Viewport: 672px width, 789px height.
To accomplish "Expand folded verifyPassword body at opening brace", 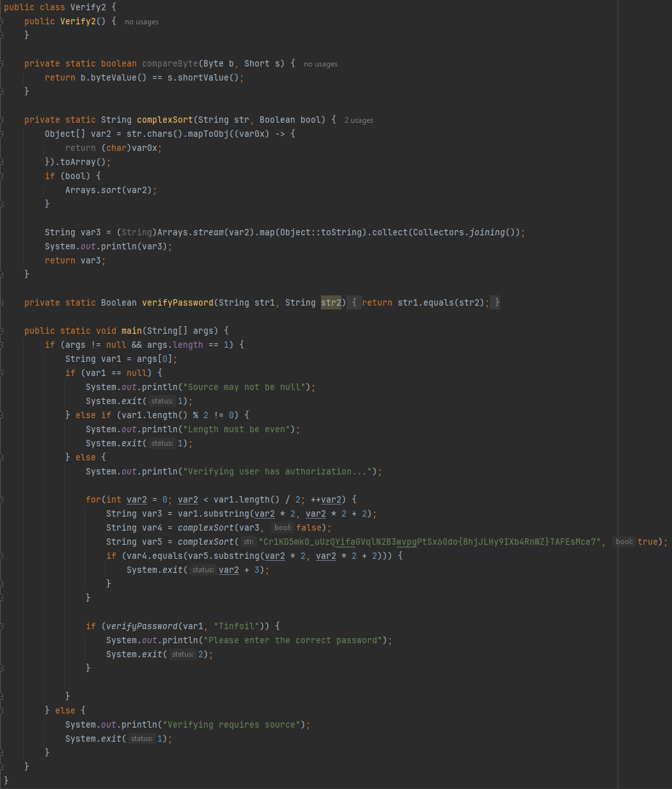I will pos(354,302).
